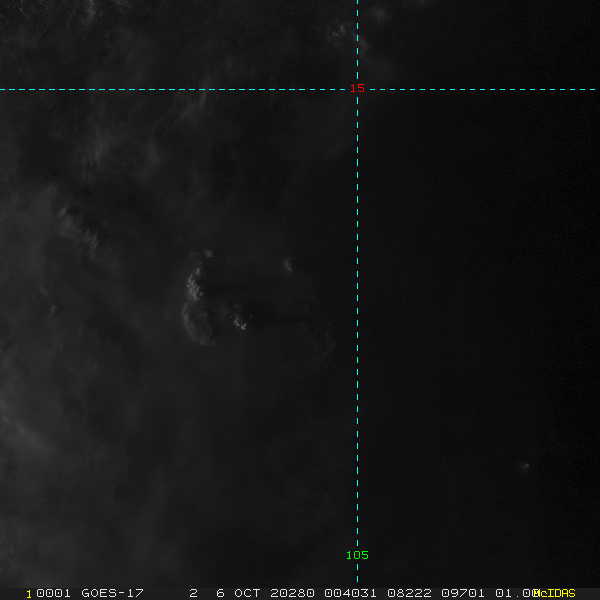600x600 pixels.
Task: Click the 6 OCT date text
Action: (236, 593)
